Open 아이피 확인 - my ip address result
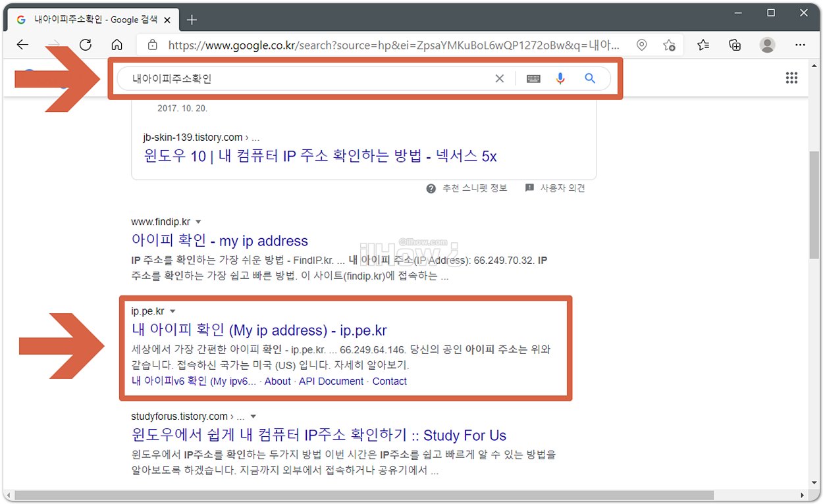 pos(220,241)
